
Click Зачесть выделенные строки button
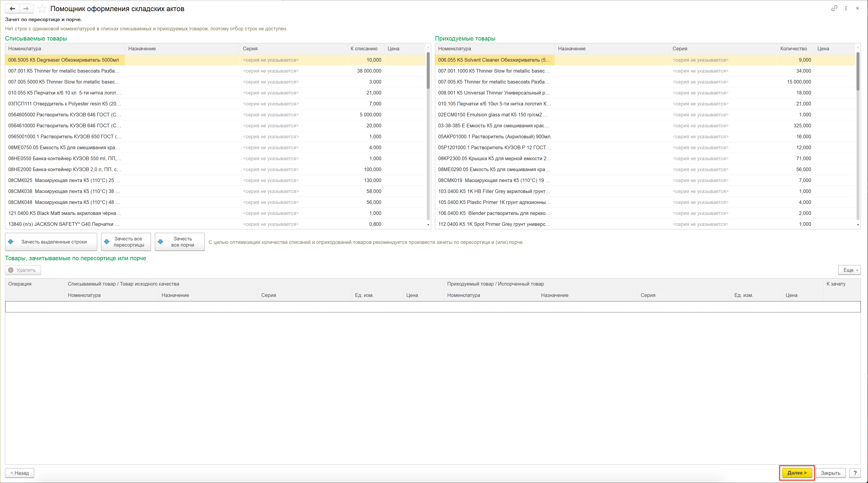[x=51, y=242]
